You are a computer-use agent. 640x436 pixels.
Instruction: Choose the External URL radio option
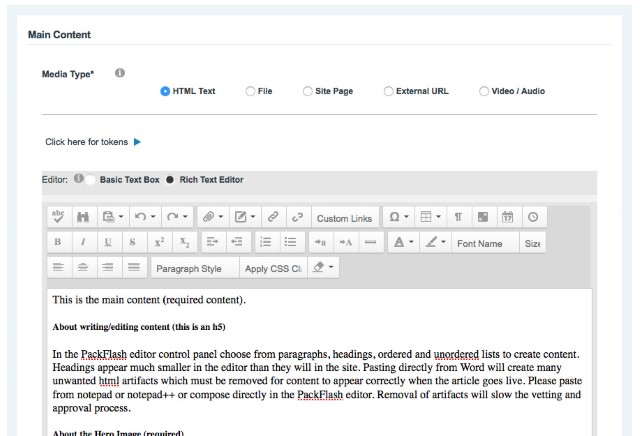[389, 91]
